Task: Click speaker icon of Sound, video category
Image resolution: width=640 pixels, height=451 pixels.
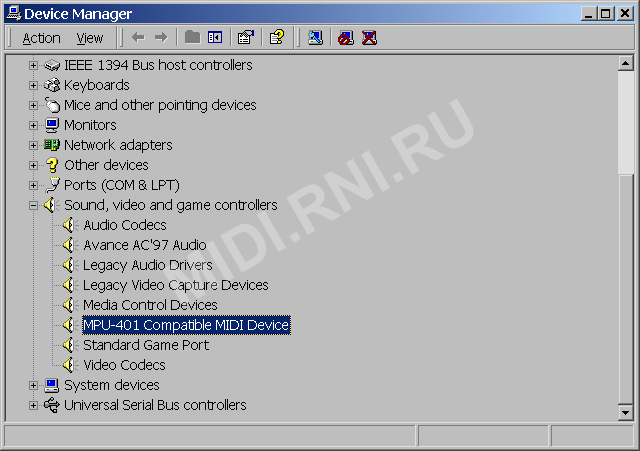Action: pos(52,205)
